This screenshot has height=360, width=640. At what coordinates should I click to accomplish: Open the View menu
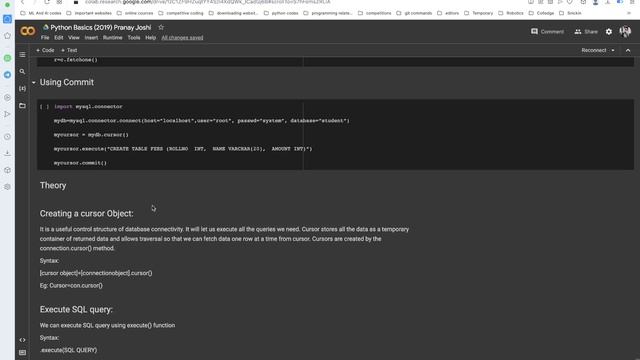(73, 38)
